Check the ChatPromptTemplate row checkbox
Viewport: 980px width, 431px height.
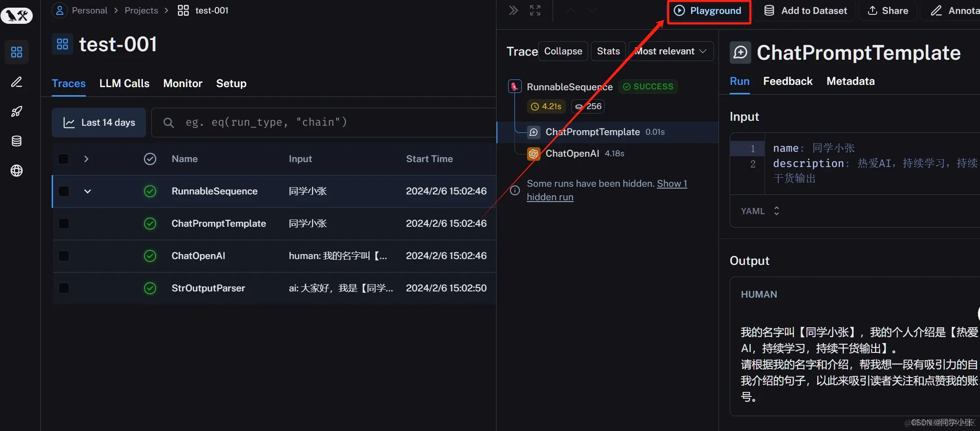(x=64, y=224)
